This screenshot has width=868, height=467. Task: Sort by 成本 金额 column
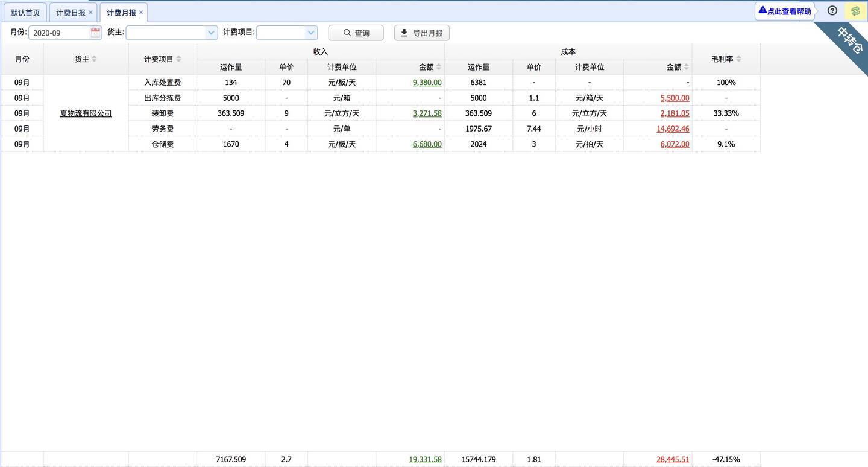(686, 67)
